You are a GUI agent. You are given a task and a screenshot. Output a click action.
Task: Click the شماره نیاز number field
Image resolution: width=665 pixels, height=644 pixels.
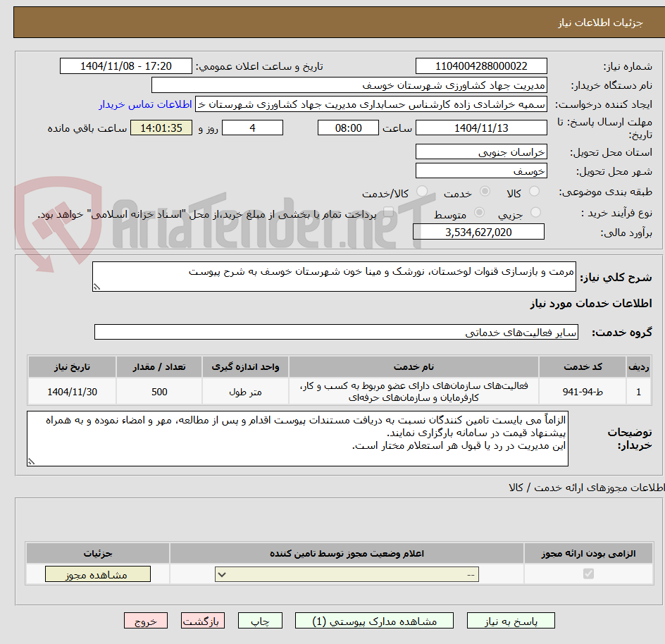pos(481,66)
